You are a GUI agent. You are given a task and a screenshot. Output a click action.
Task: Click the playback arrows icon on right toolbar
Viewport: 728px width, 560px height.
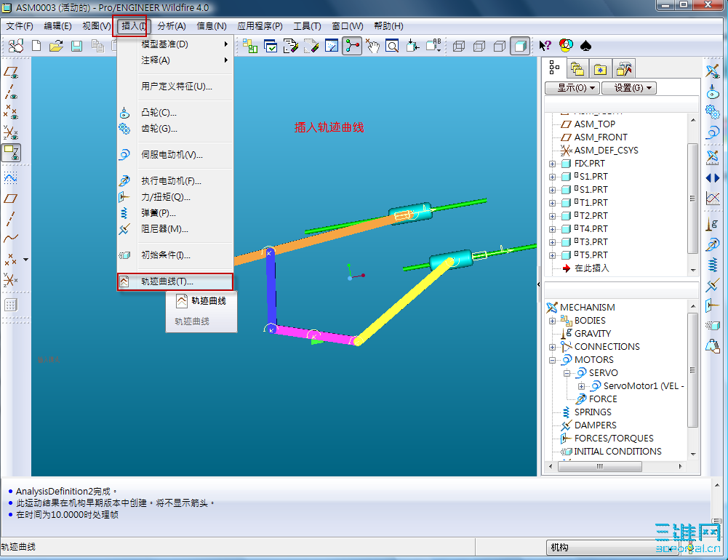713,178
